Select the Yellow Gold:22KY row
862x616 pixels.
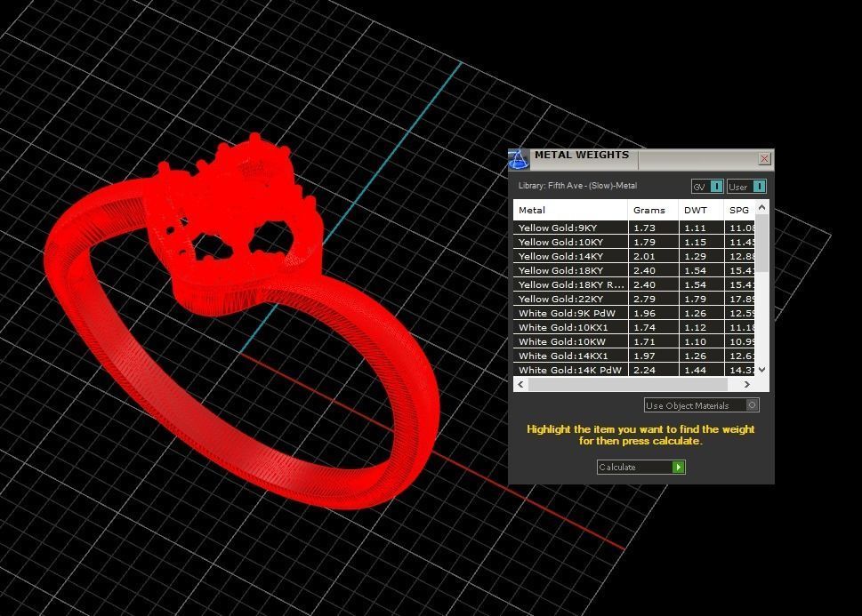634,299
